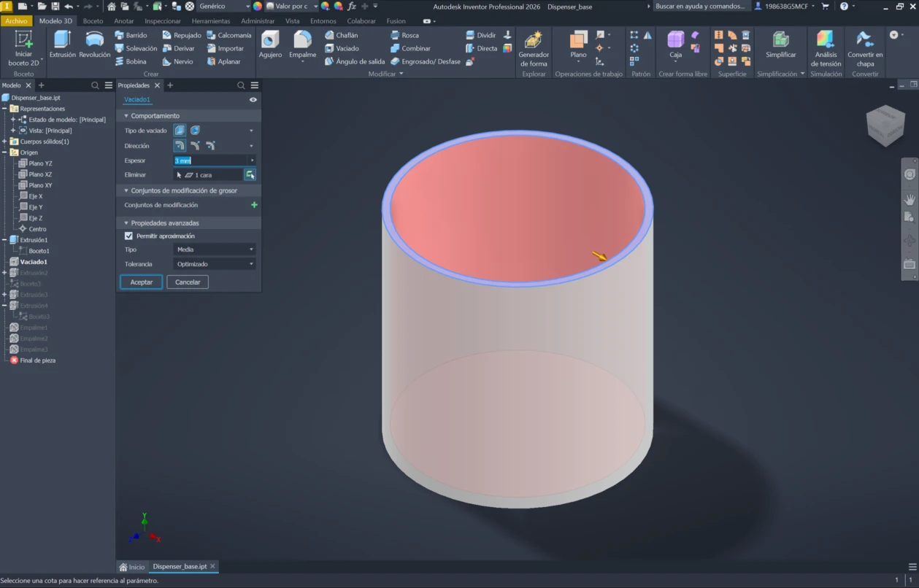Click the Buscar en ayuda y comandos field
The image size is (919, 588).
(x=701, y=6)
